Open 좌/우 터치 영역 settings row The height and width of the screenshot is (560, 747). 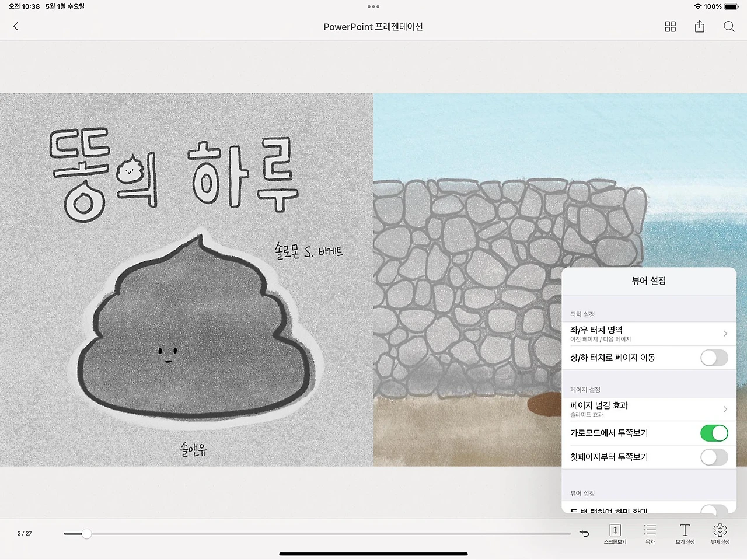(x=649, y=334)
